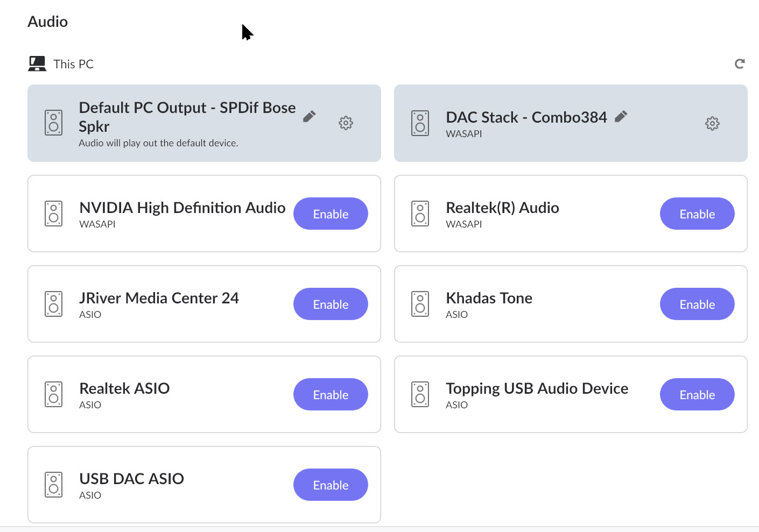Click the NVIDIA High Definition Audio title

tap(182, 208)
